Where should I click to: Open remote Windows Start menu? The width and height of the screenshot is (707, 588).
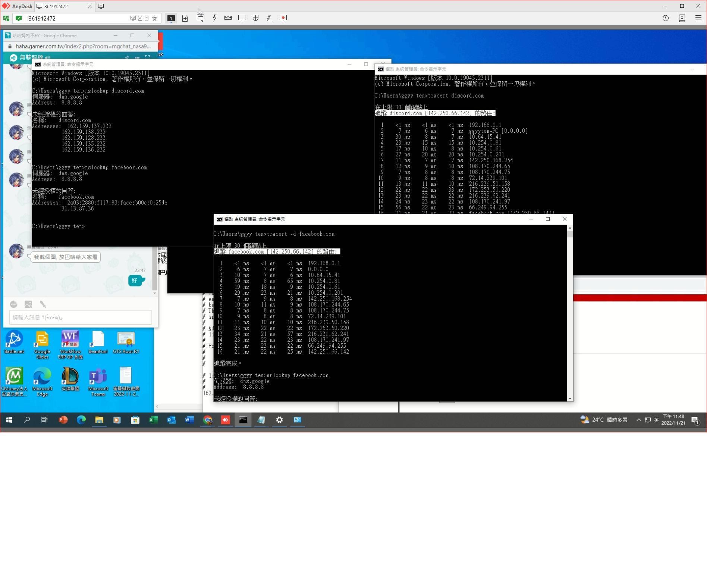coord(9,420)
